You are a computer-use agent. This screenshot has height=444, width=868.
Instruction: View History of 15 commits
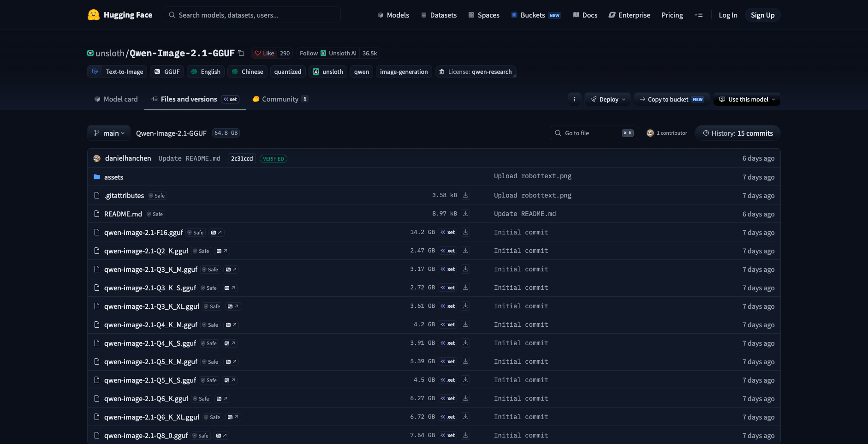[737, 133]
